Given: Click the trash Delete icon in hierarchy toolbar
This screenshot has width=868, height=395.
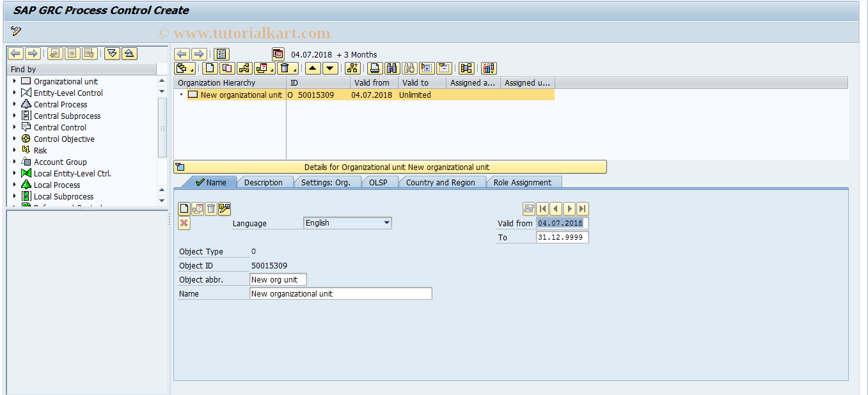Looking at the screenshot, I should pyautogui.click(x=287, y=68).
